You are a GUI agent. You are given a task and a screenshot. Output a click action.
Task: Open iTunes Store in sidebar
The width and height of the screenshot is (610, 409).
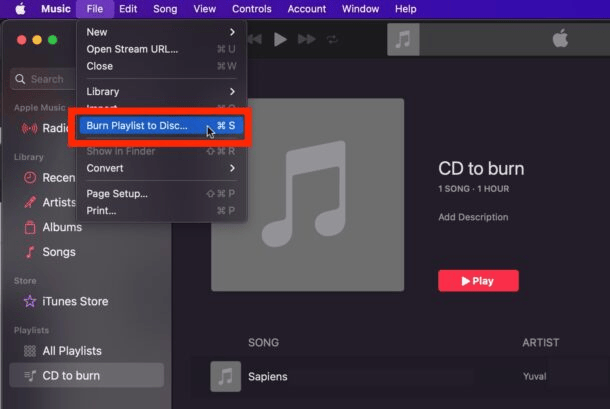pos(75,302)
